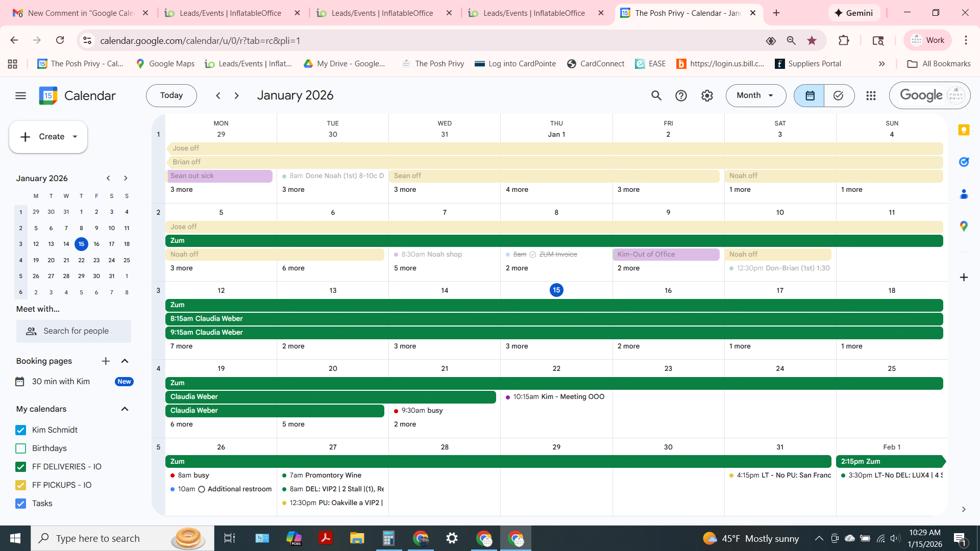Open the Month view dropdown
Viewport: 980px width, 551px height.
click(x=755, y=95)
